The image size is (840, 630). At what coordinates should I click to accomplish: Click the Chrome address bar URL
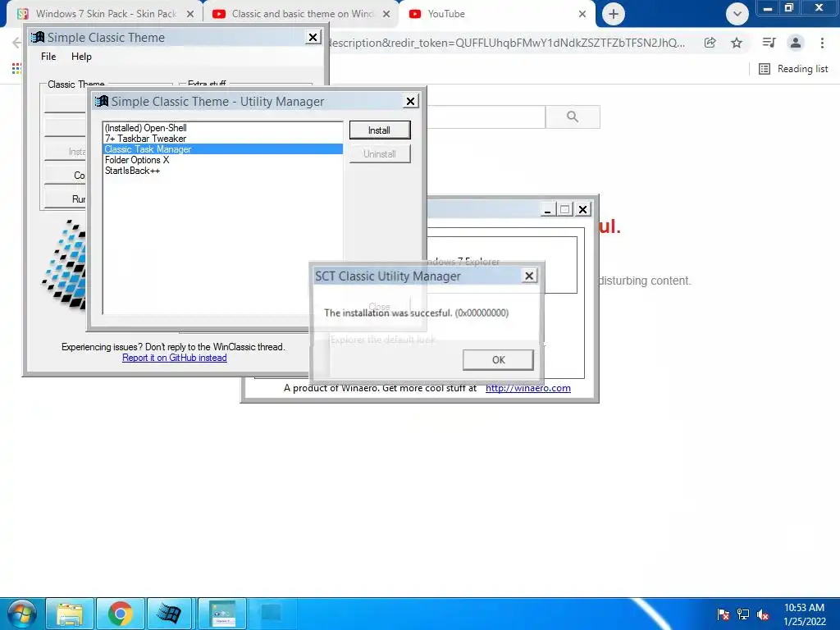[x=506, y=43]
